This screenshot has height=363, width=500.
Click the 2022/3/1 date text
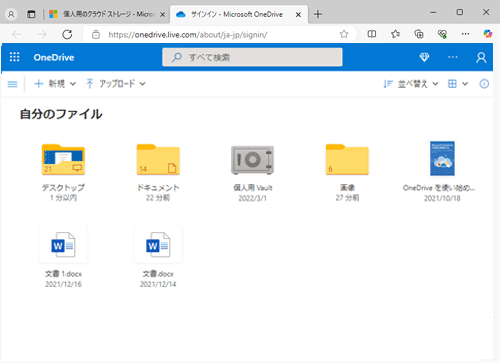(253, 198)
